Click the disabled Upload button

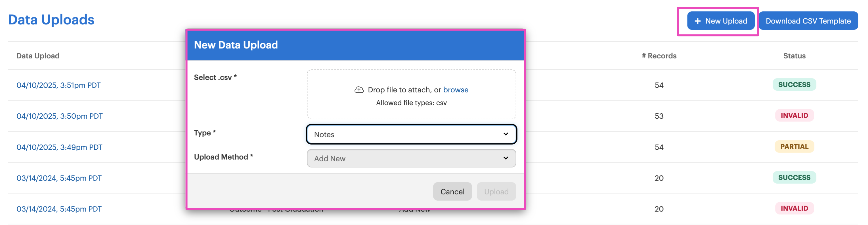coord(496,191)
